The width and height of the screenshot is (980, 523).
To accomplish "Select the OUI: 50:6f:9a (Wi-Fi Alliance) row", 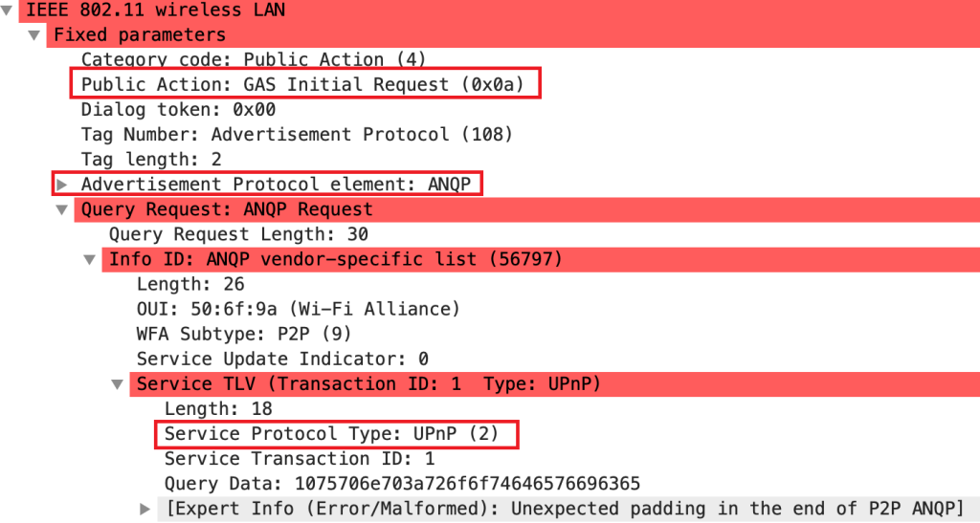I will click(x=299, y=309).
